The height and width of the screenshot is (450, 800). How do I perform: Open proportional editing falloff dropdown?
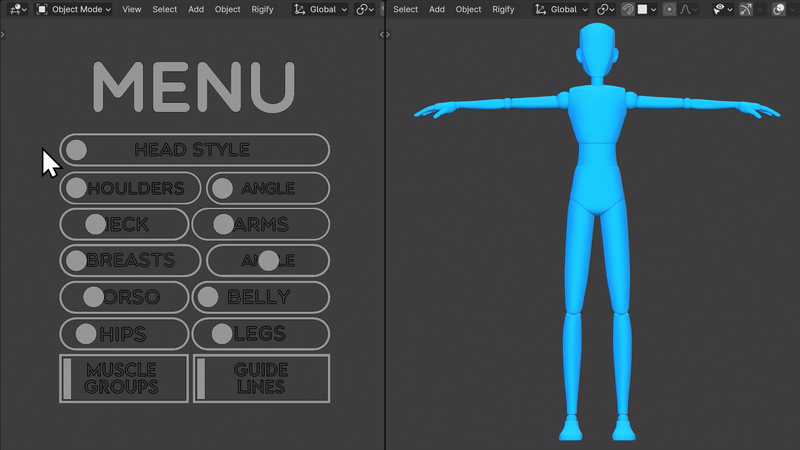click(688, 9)
